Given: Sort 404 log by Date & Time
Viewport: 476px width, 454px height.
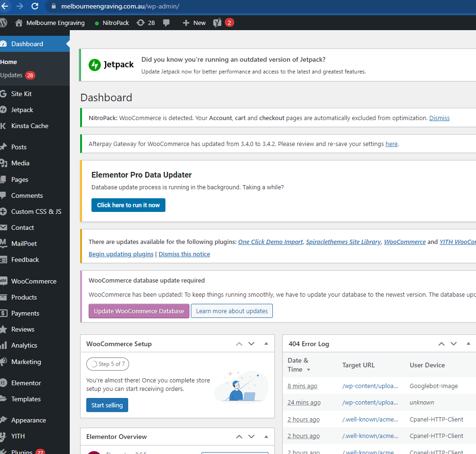Looking at the screenshot, I should pyautogui.click(x=299, y=365).
